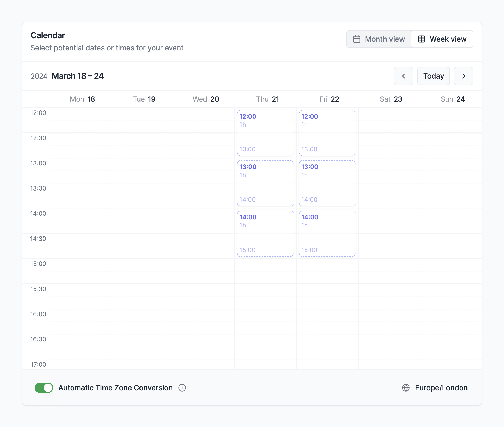Click the info icon beside Time Zone Conversion
This screenshot has height=427, width=504.
point(182,388)
